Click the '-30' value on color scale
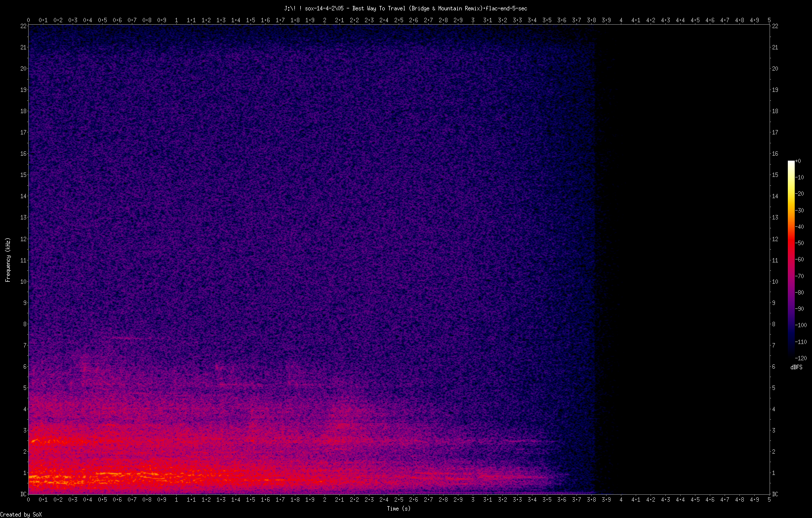The width and height of the screenshot is (812, 518). 800,210
